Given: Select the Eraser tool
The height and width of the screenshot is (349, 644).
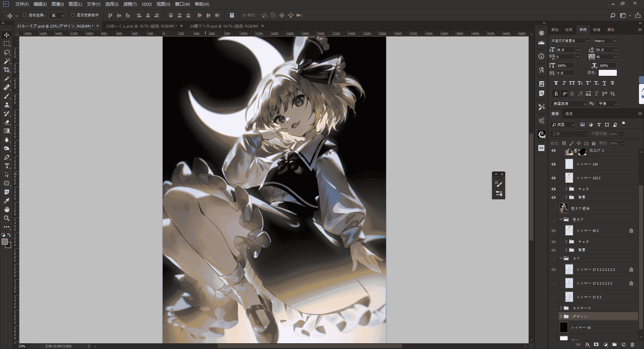Looking at the screenshot, I should click(7, 122).
